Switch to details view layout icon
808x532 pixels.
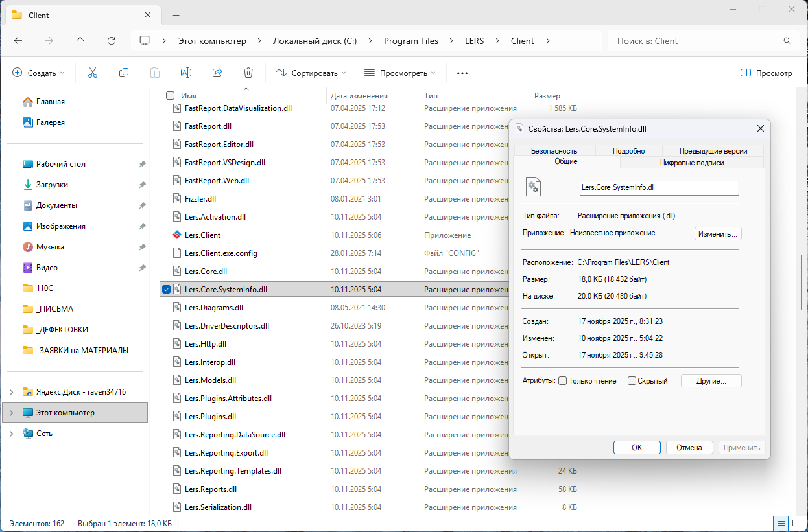(781, 523)
